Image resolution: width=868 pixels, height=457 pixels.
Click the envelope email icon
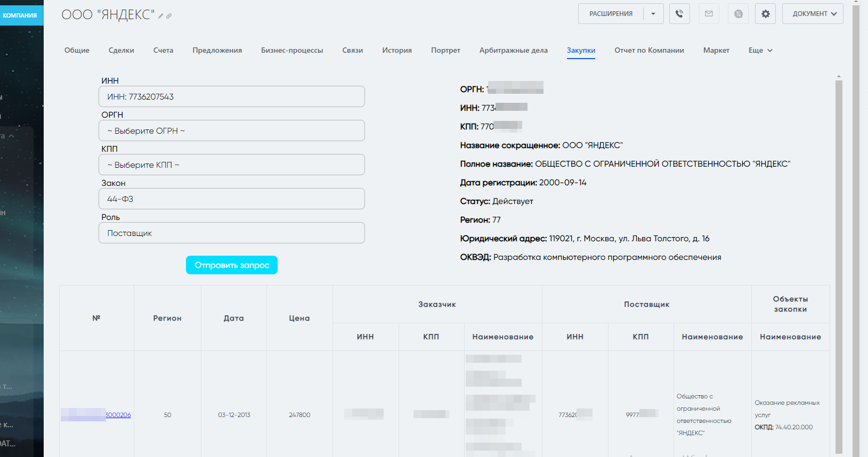tap(709, 14)
